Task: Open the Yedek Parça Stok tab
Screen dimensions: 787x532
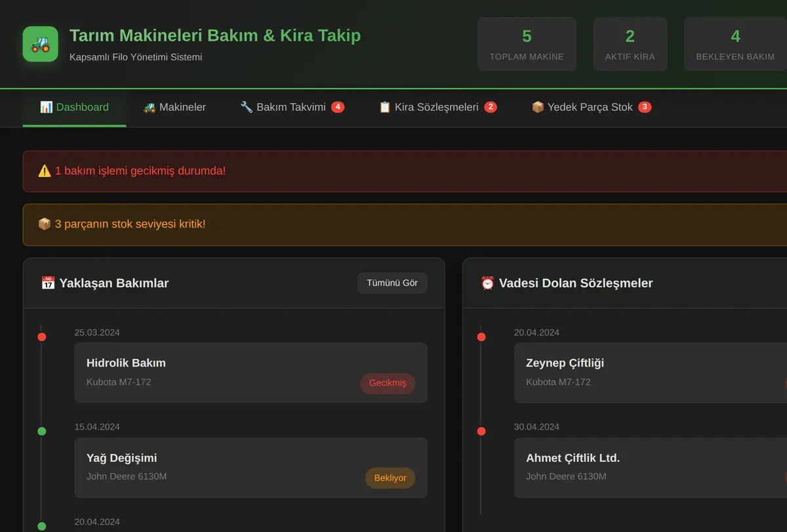Action: click(591, 107)
